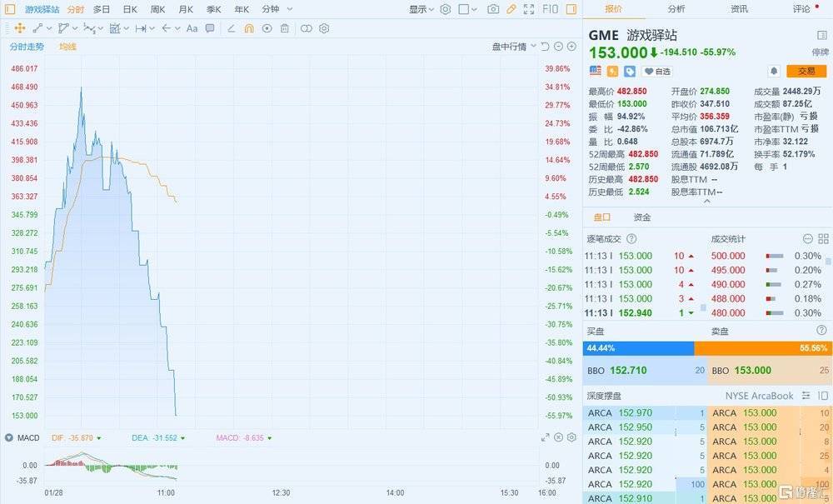
Task: Toggle drawing lock circle icon
Action: tap(267, 28)
